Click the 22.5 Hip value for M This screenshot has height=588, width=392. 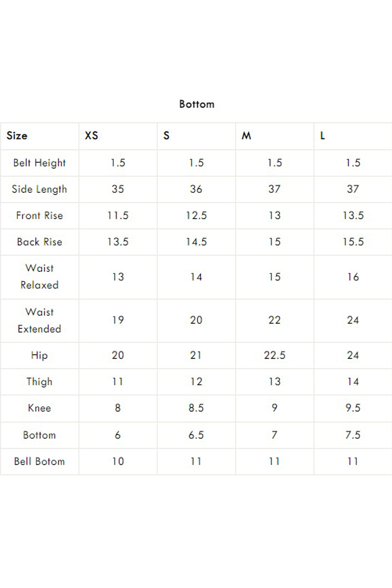pyautogui.click(x=275, y=355)
